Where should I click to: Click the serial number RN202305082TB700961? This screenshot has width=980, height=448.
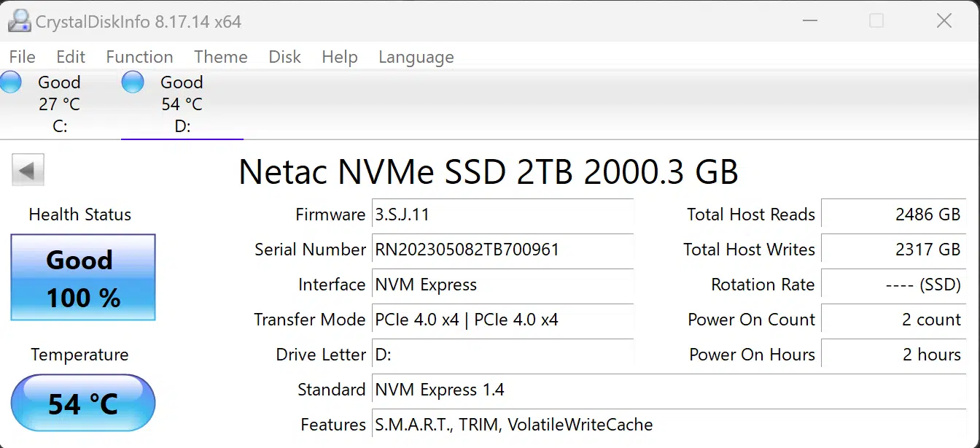tap(502, 250)
